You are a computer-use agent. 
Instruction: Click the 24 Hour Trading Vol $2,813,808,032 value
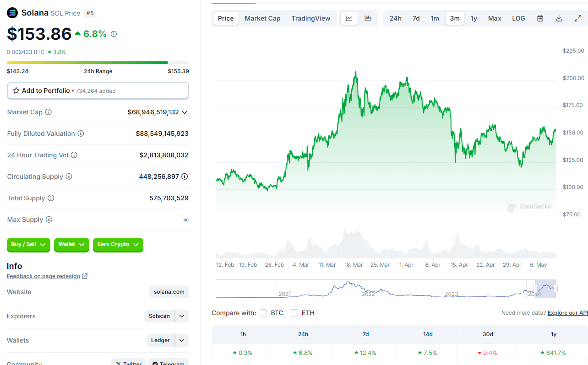(164, 155)
